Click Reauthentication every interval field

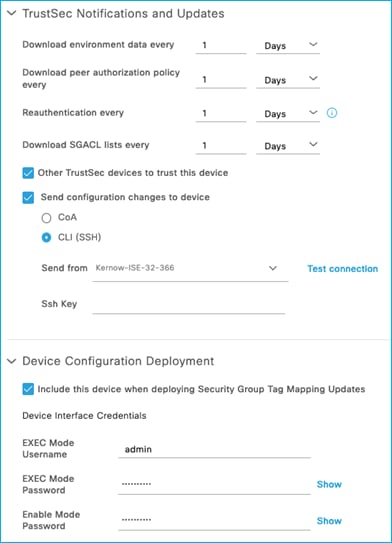click(x=221, y=113)
